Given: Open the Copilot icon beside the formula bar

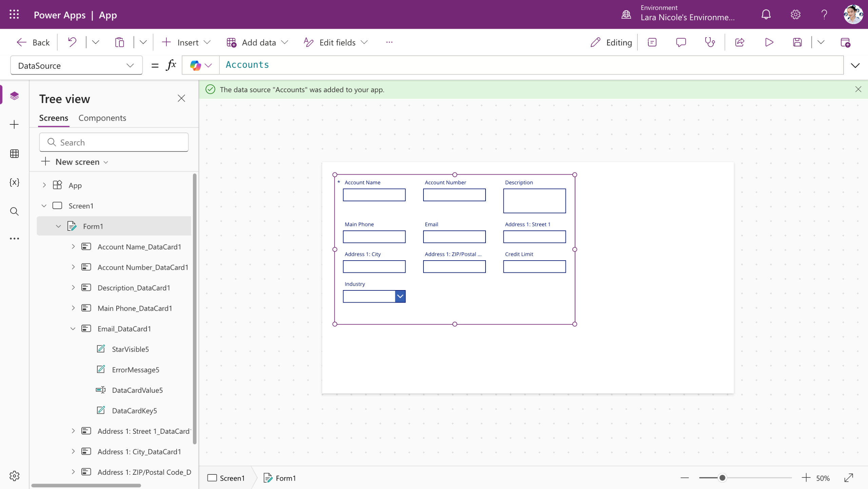Looking at the screenshot, I should pyautogui.click(x=196, y=65).
